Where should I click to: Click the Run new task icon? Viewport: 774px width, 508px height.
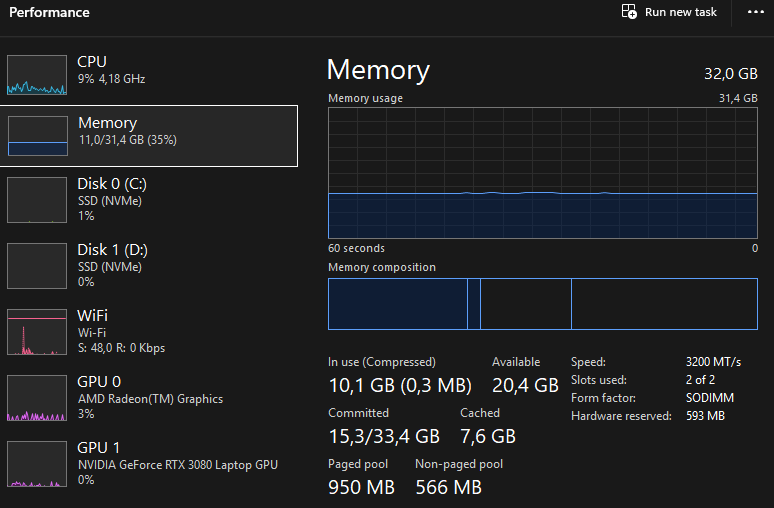(x=629, y=12)
